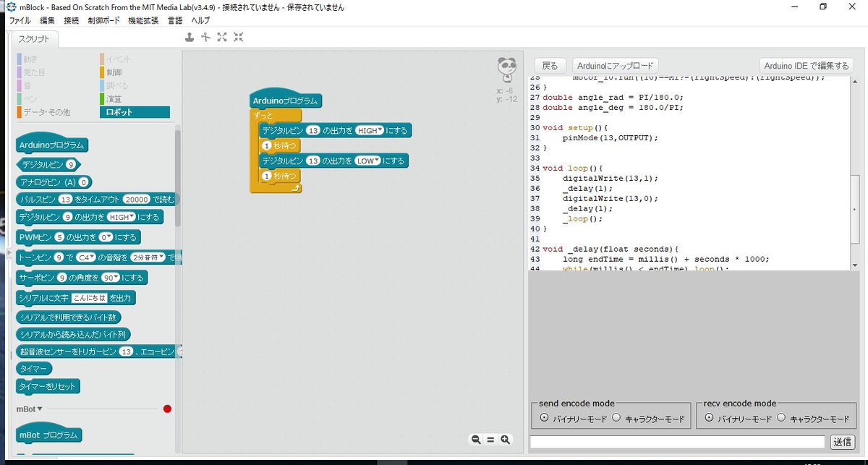Zoom in on the scripts area with the plus magnifier
The width and height of the screenshot is (868, 465).
505,439
